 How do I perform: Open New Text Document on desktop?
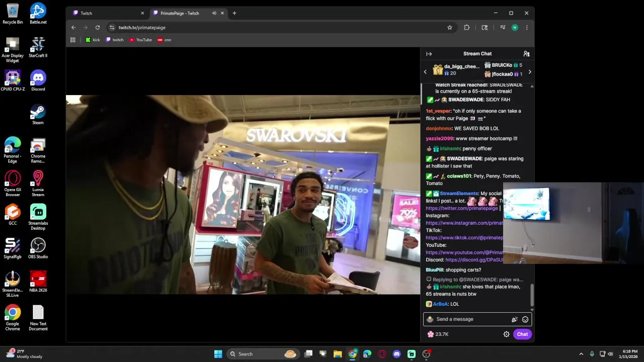38,318
